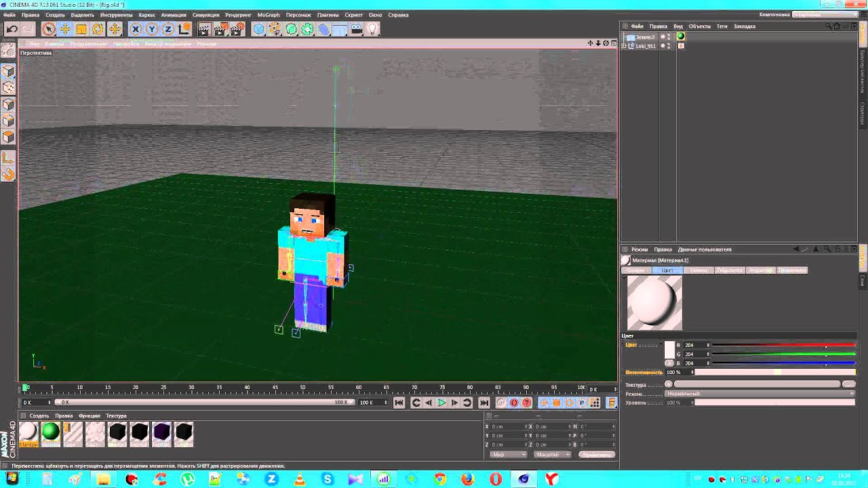This screenshot has height=488, width=868.
Task: Open the Персонаж menu
Action: click(x=298, y=15)
